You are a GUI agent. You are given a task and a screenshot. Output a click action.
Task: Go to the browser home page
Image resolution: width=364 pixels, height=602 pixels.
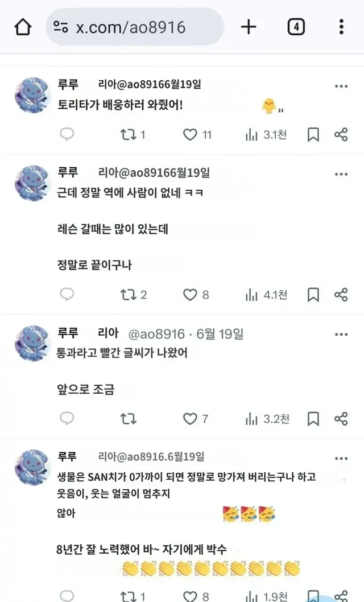[x=23, y=27]
